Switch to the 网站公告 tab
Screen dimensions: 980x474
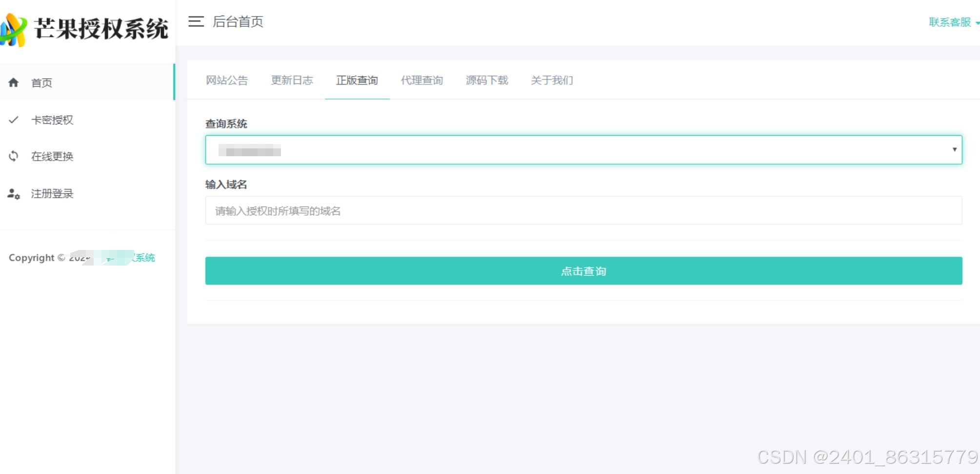coord(227,80)
